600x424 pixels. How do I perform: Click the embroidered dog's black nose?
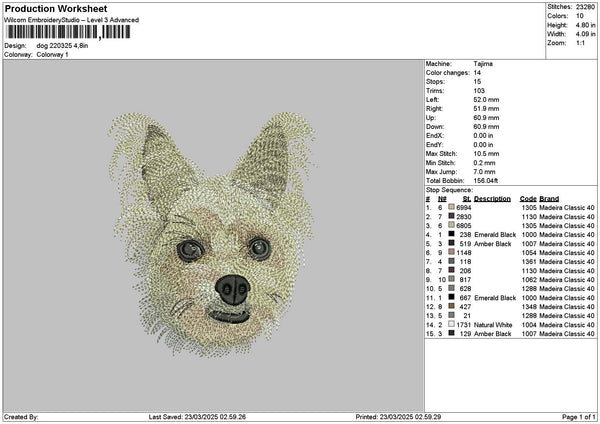(232, 288)
